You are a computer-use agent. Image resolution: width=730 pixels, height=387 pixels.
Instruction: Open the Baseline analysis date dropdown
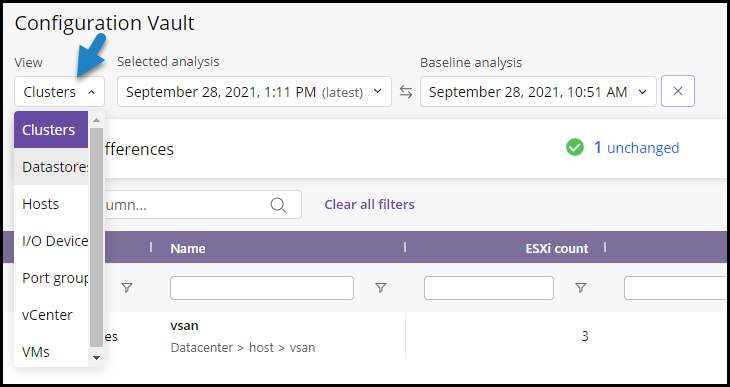(x=538, y=92)
